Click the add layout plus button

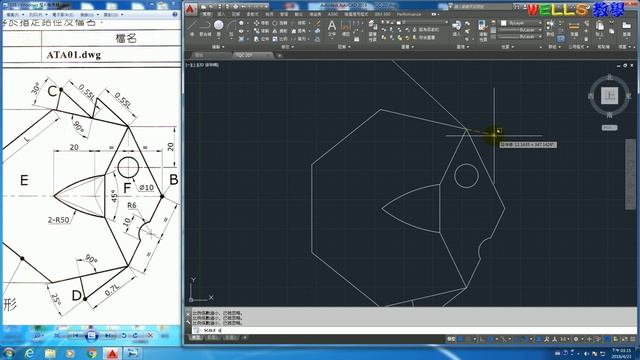coord(245,338)
